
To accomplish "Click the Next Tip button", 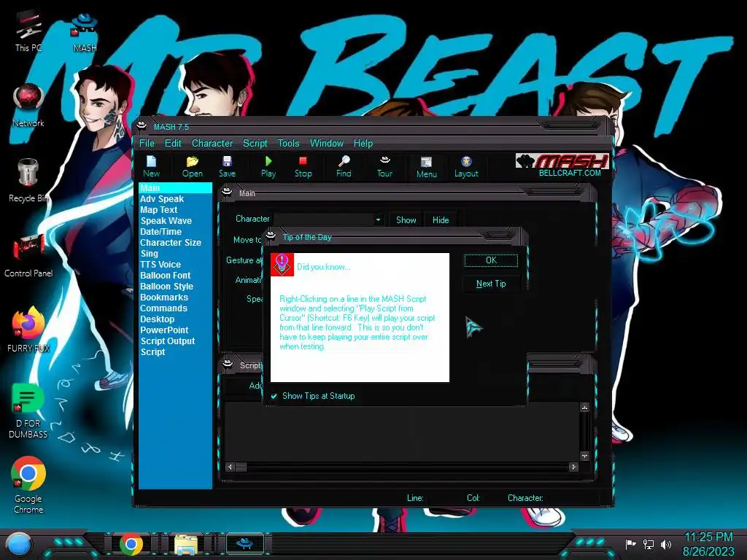I will [491, 284].
